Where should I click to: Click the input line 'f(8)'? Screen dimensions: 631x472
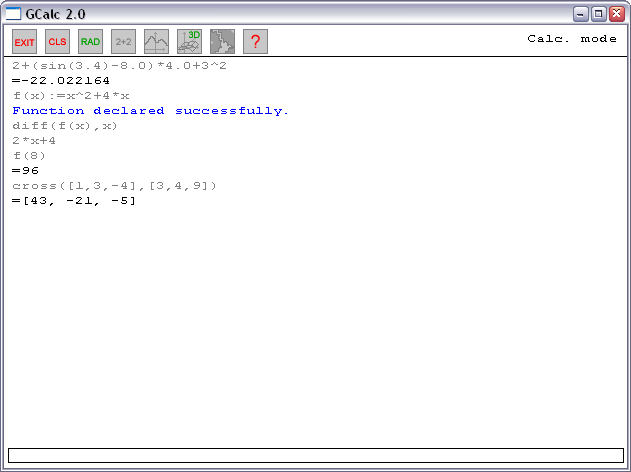click(29, 156)
